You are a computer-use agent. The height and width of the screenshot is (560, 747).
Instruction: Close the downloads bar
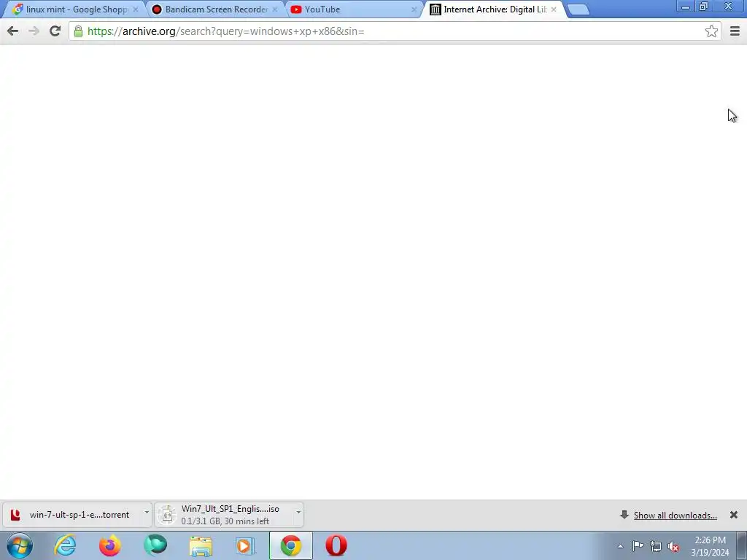[x=734, y=515]
